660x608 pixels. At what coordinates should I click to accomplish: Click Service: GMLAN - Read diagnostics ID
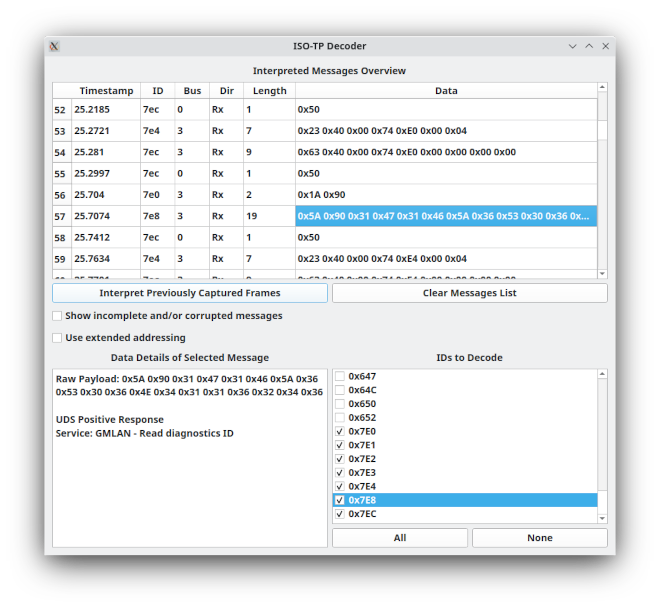[x=144, y=433]
